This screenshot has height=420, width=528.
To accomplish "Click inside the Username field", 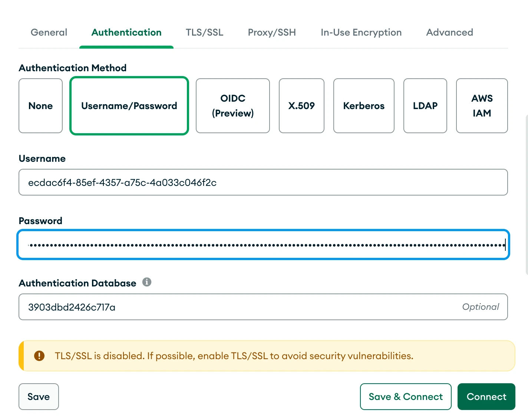I will [x=263, y=182].
